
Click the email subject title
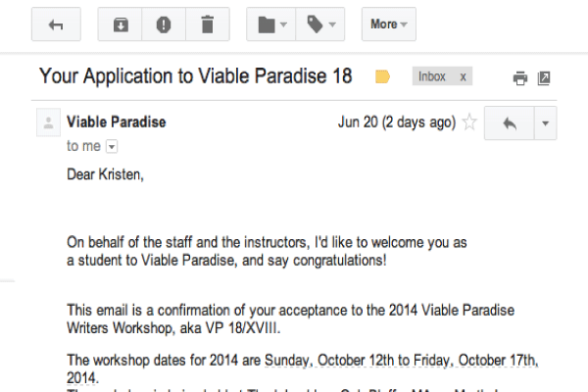(x=194, y=76)
